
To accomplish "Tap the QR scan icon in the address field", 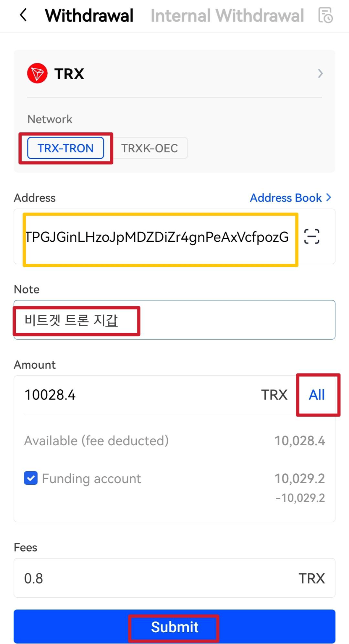I will 311,236.
